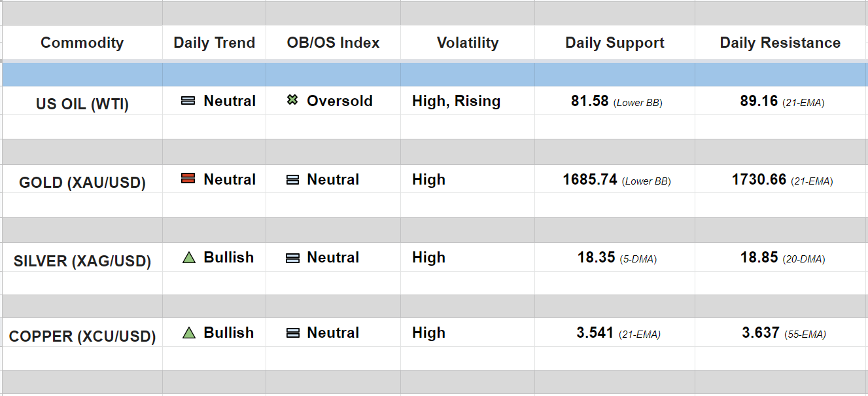The image size is (868, 396).
Task: Click Gold's daily support value 1685.74
Action: click(x=590, y=179)
